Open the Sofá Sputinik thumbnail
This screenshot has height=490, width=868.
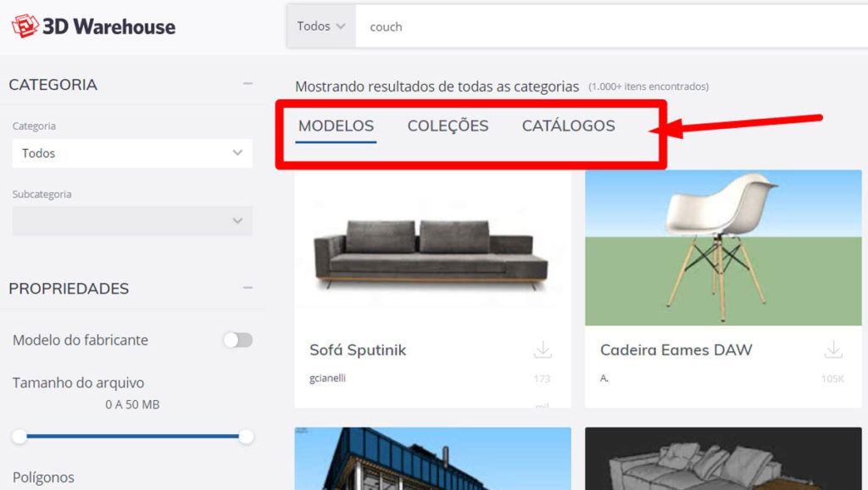(x=432, y=248)
